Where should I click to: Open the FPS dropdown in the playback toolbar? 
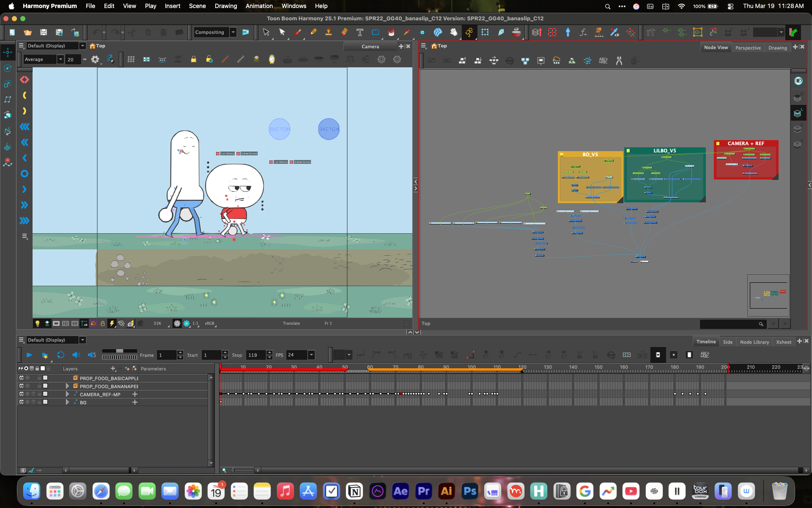311,355
